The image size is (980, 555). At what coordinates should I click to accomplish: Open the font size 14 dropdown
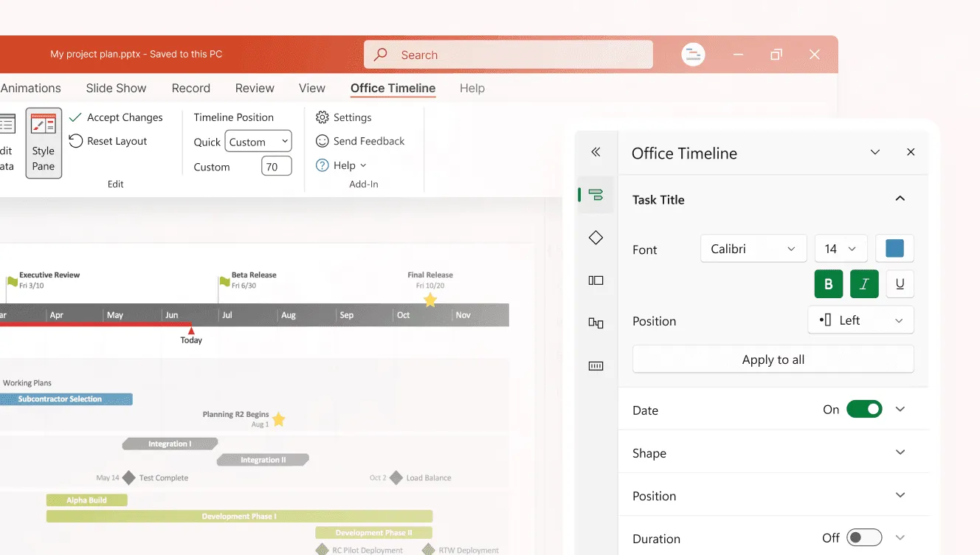pyautogui.click(x=841, y=249)
